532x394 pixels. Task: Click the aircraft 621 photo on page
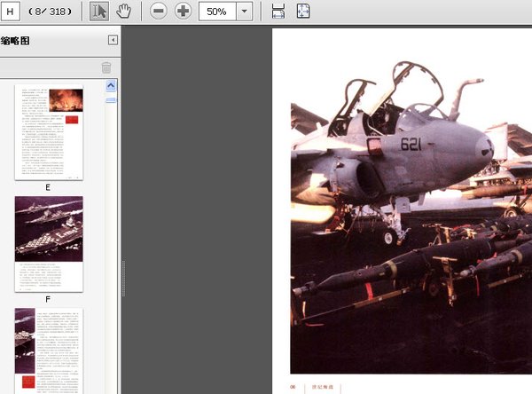411,217
